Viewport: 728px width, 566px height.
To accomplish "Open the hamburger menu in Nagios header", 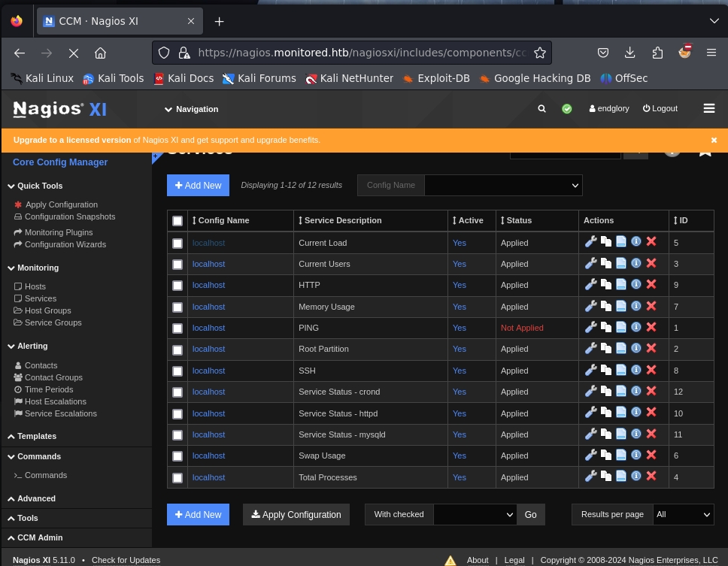I will [x=708, y=109].
